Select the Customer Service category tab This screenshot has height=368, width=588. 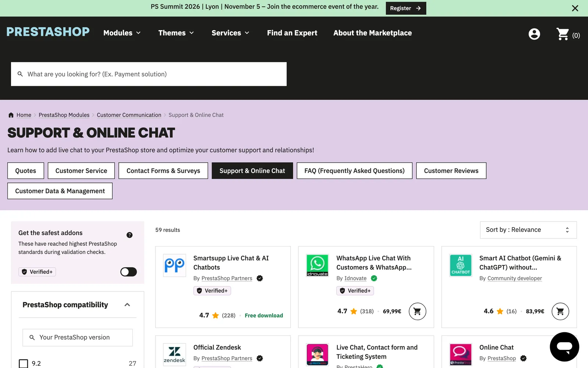coord(81,171)
